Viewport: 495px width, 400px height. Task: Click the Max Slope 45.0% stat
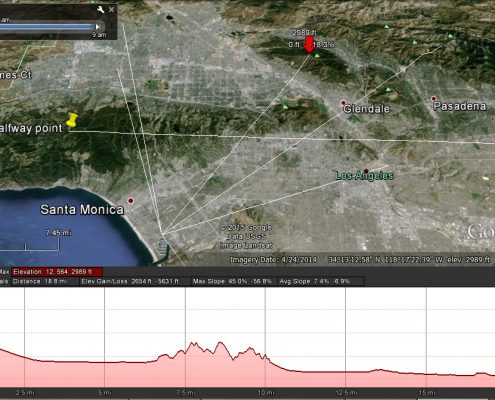[x=232, y=282]
